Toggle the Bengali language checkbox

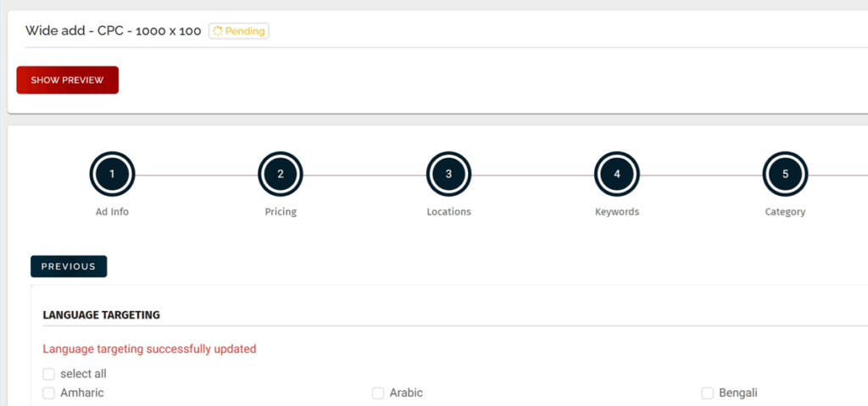point(708,393)
